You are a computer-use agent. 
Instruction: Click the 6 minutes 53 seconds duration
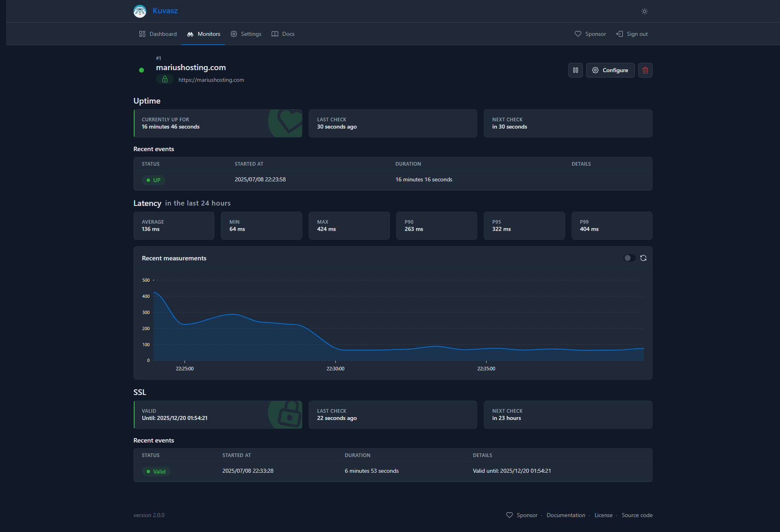[372, 471]
